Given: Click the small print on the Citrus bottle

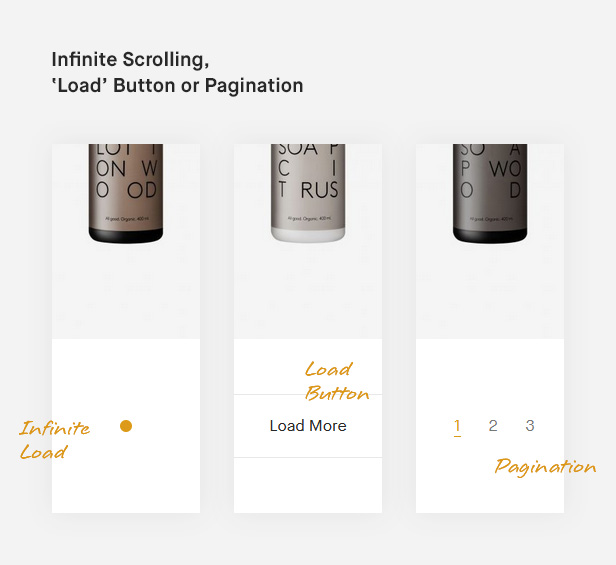Looking at the screenshot, I should 308,218.
